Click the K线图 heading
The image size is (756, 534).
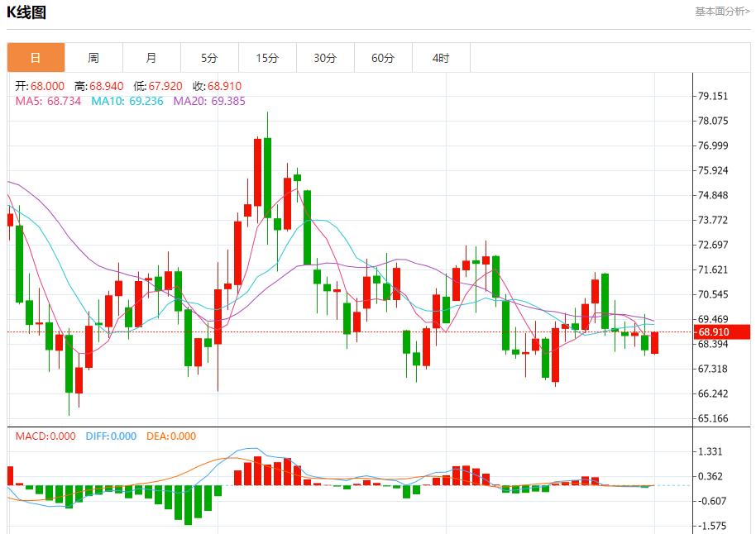coord(26,12)
